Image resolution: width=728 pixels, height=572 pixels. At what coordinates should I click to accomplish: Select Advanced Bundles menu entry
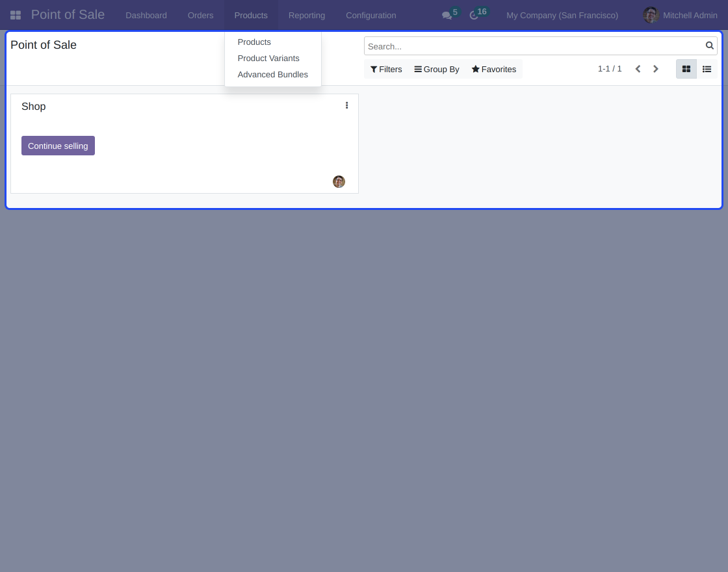(x=273, y=74)
